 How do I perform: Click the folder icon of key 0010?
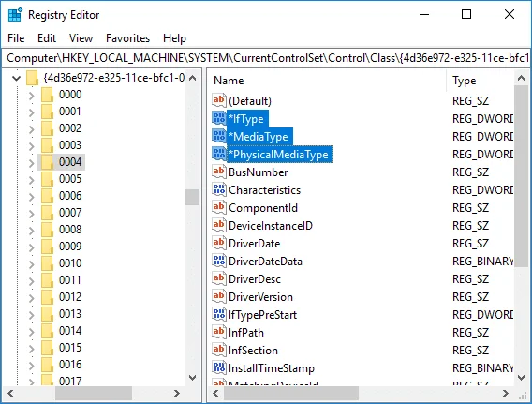[47, 263]
